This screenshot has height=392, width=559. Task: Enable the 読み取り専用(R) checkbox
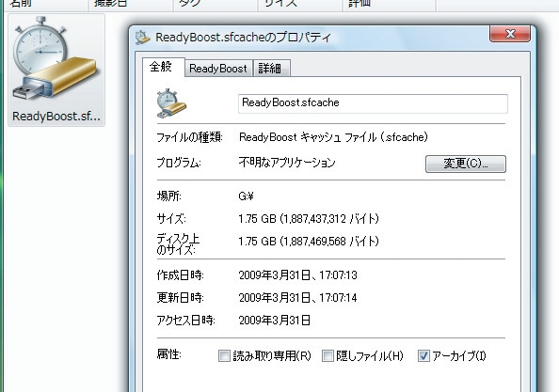pos(224,355)
